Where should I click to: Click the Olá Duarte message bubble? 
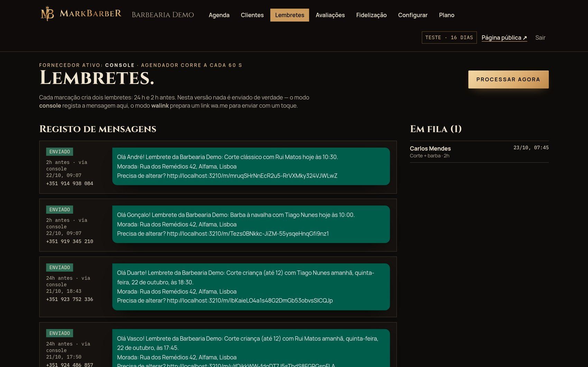tap(251, 287)
